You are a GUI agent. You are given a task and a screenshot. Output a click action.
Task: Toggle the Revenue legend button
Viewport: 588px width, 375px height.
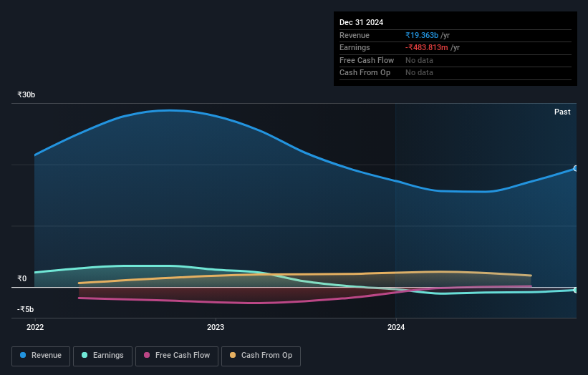41,356
